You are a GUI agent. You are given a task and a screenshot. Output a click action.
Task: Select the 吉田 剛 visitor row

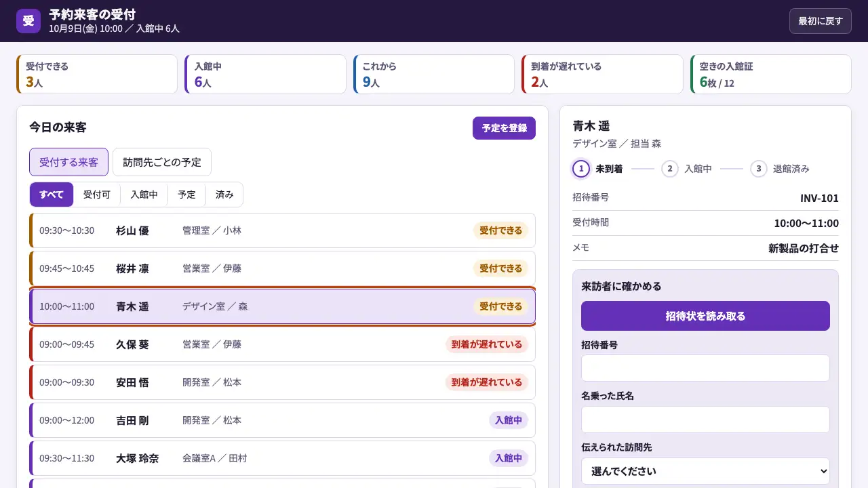282,420
